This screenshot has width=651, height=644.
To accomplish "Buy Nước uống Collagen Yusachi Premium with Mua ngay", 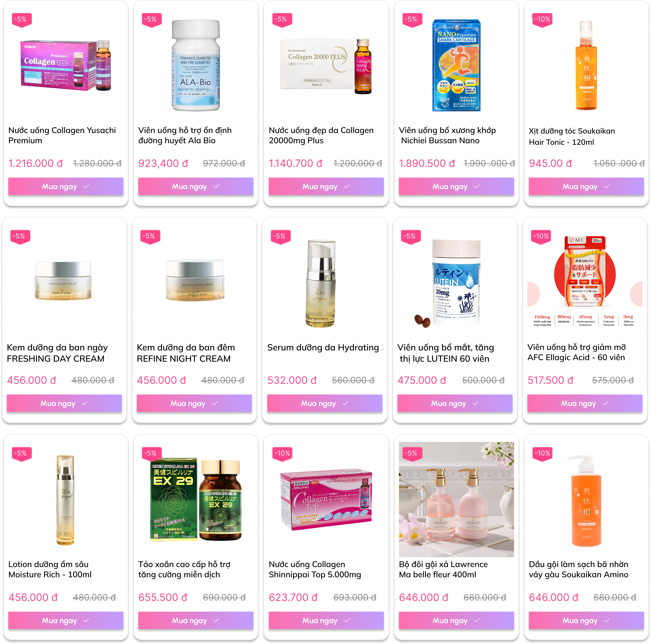I will coord(66,187).
